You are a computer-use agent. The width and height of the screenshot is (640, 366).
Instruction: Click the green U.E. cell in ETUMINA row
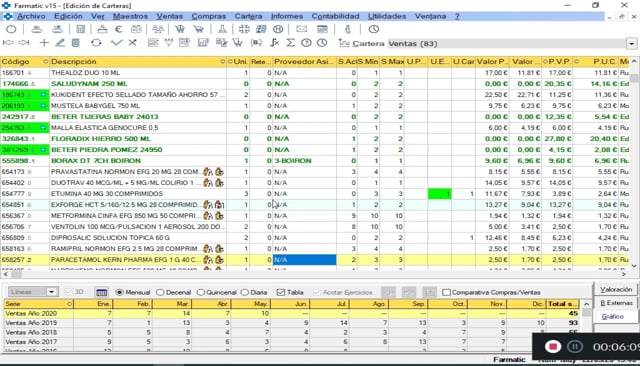(439, 194)
